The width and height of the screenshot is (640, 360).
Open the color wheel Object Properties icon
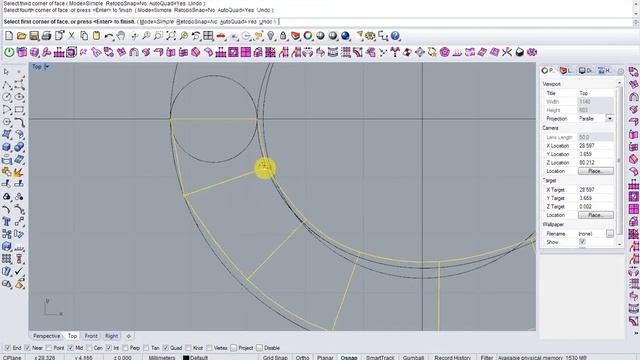pyautogui.click(x=308, y=36)
